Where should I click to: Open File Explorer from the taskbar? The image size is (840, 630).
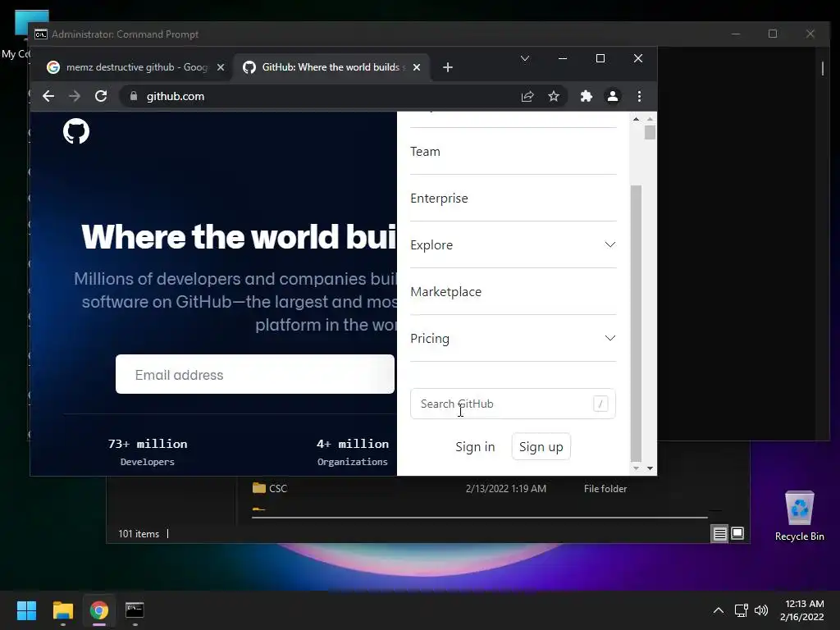[x=62, y=610]
